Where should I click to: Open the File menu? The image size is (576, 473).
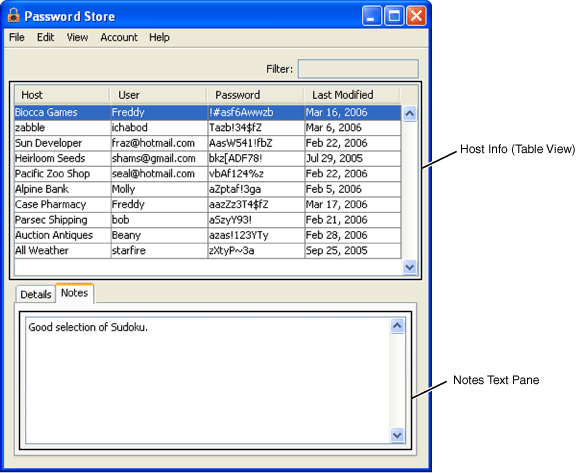click(17, 37)
